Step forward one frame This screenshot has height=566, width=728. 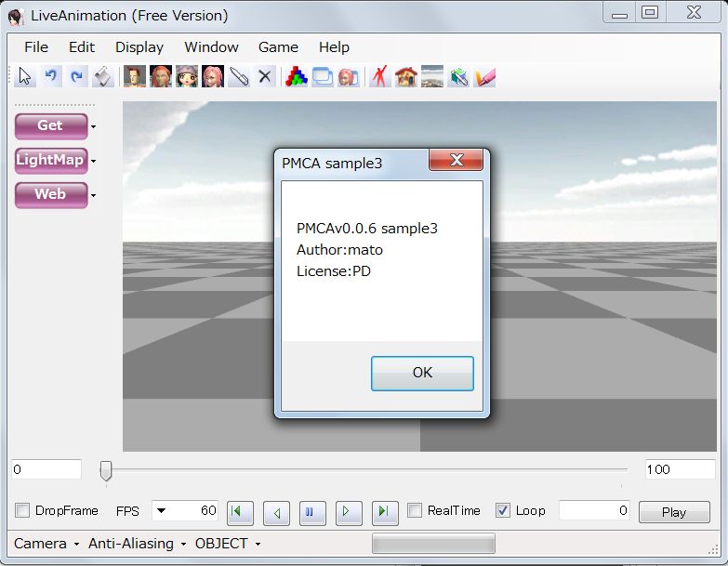pos(349,513)
